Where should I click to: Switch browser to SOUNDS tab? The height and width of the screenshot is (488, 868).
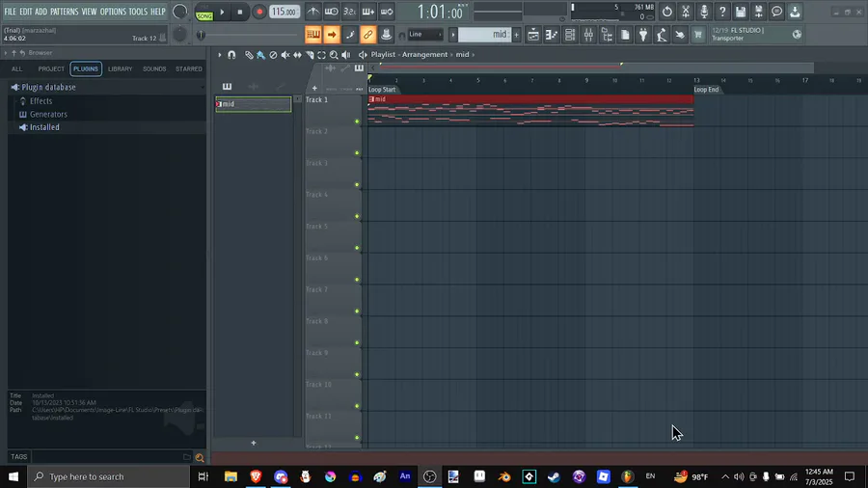pyautogui.click(x=154, y=68)
